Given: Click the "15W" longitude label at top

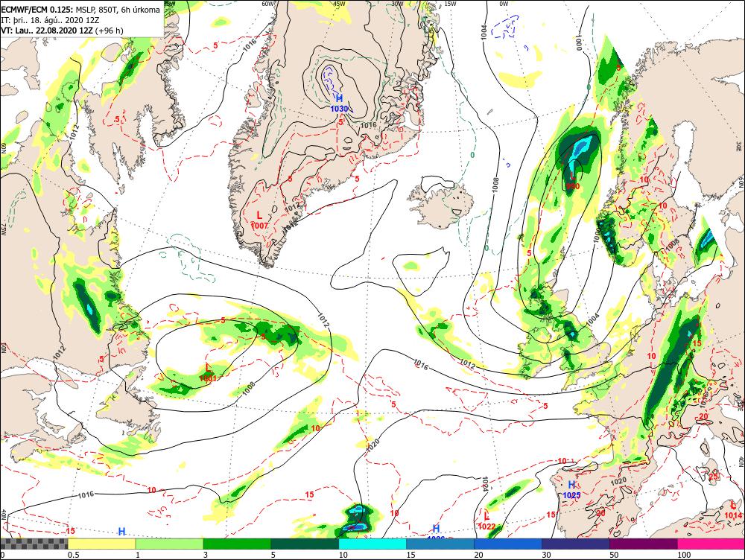Looking at the screenshot, I should [x=451, y=3].
